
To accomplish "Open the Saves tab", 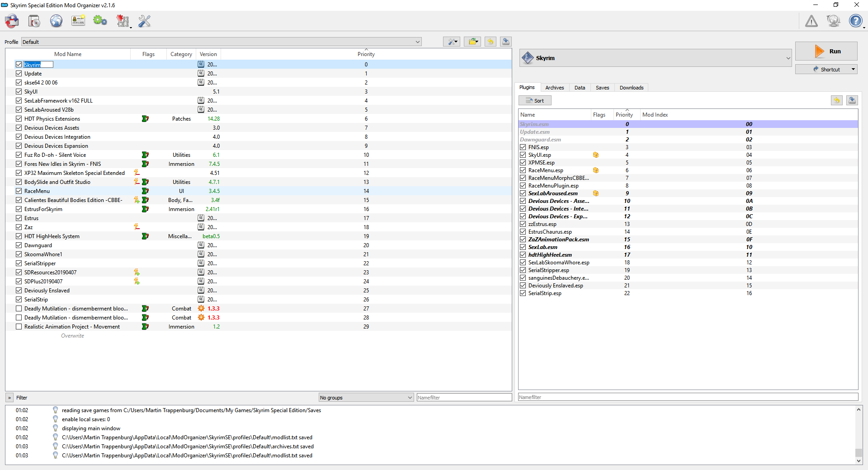I will (602, 88).
